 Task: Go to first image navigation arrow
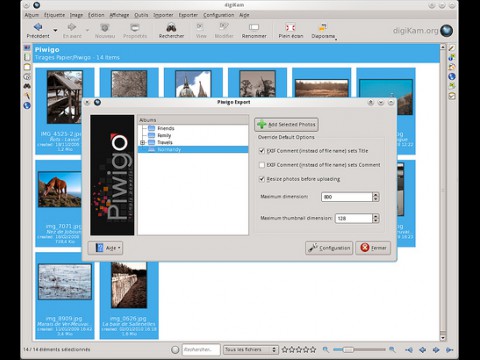(409, 350)
